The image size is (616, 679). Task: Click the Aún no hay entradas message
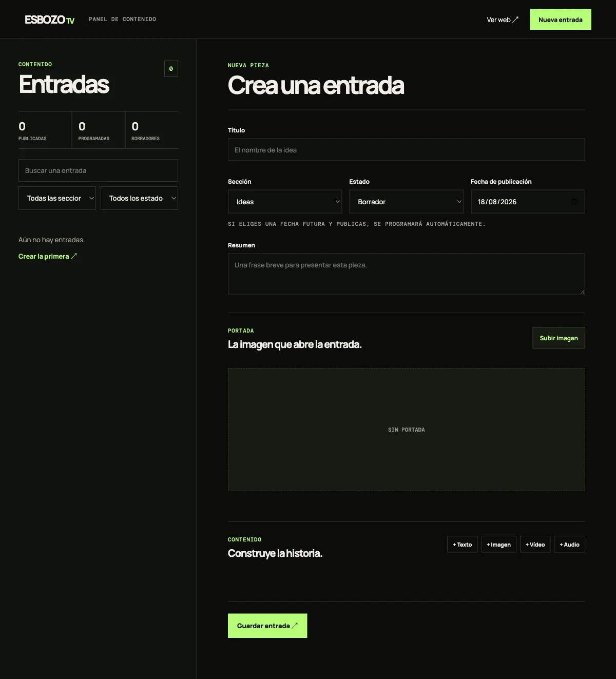click(52, 240)
